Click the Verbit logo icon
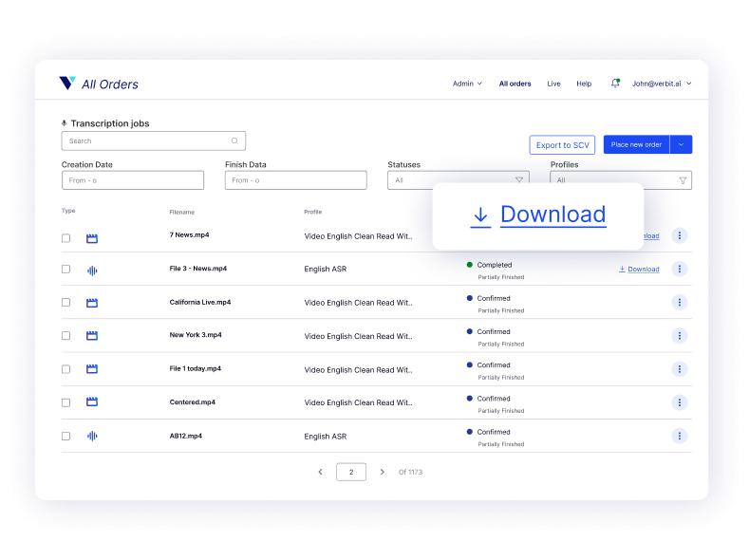The height and width of the screenshot is (560, 749). pos(67,84)
